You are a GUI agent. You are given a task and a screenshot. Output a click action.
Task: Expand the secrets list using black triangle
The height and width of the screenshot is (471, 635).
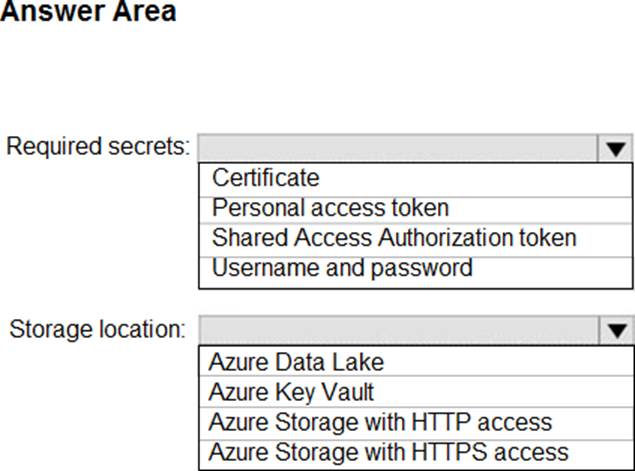tap(615, 148)
